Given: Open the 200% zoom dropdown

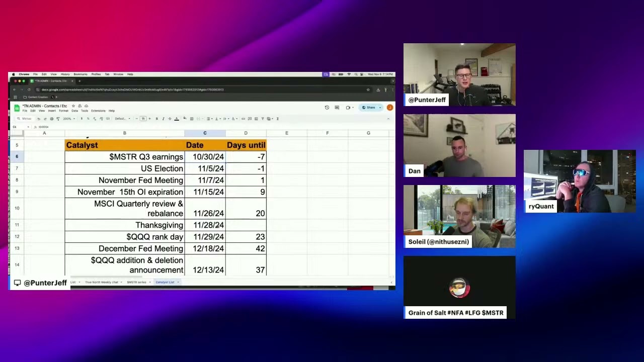Looking at the screenshot, I should pos(68,119).
